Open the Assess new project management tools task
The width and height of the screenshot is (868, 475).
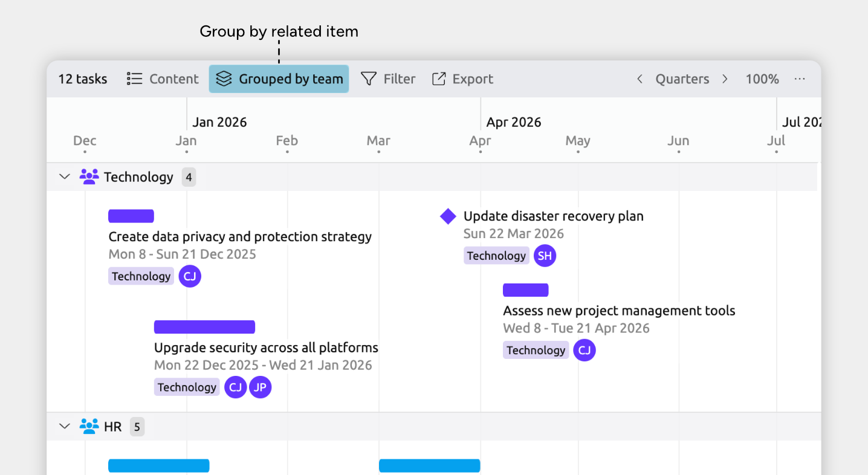[619, 311]
